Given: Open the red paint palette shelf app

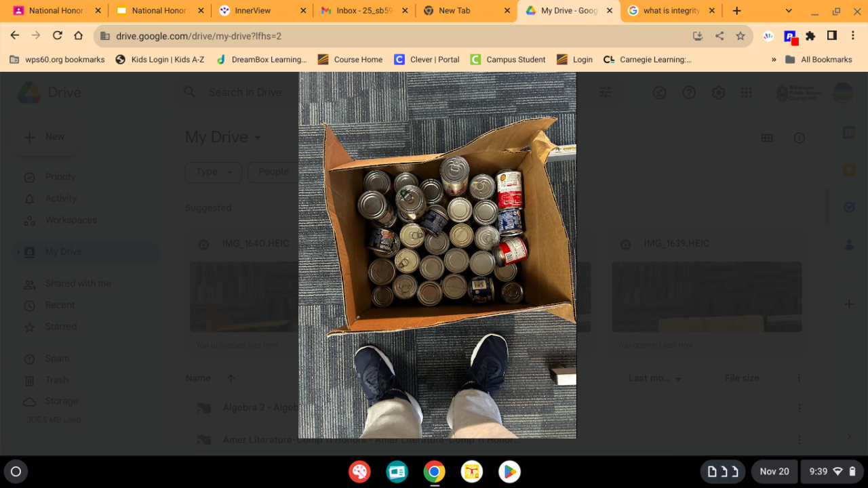Looking at the screenshot, I should [x=359, y=472].
